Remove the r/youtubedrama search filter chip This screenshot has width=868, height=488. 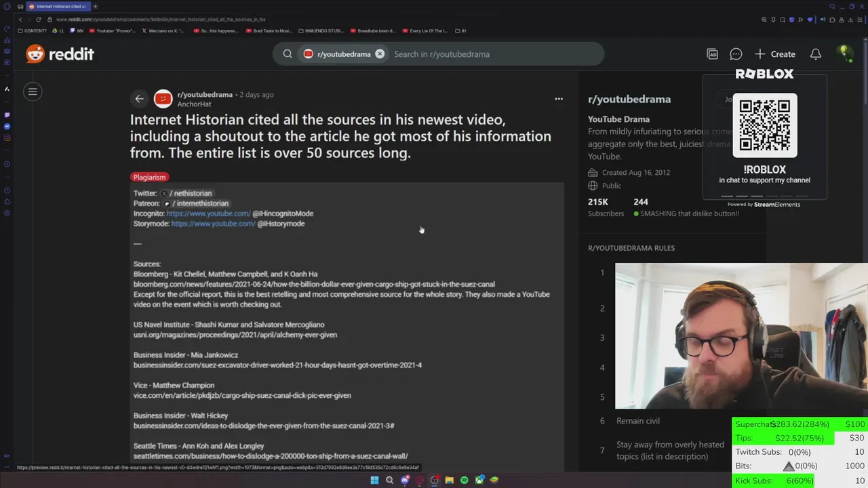pos(380,54)
